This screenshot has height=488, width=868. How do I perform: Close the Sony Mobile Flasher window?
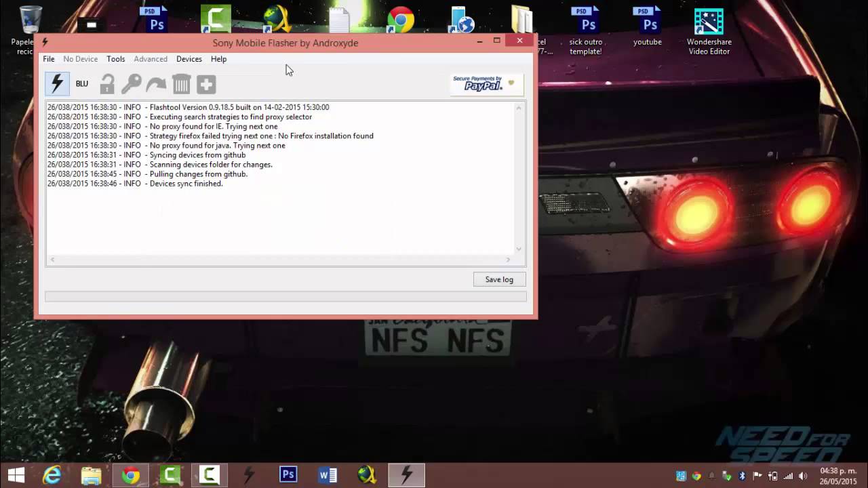click(519, 41)
